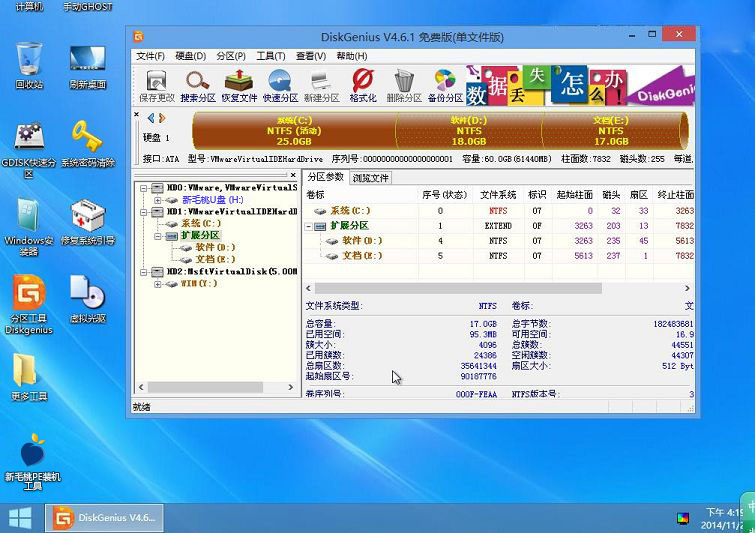Click tree panel scrollbar right arrow
The height and width of the screenshot is (533, 755).
291,387
